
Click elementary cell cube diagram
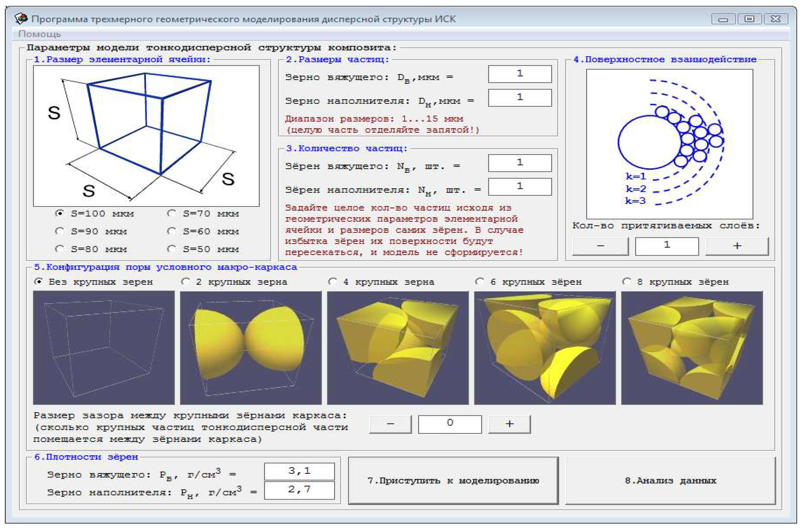[x=146, y=136]
